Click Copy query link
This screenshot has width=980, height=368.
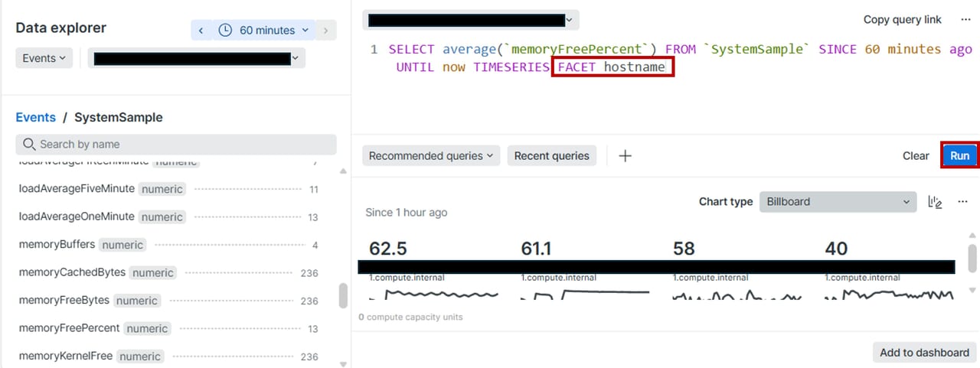tap(902, 20)
